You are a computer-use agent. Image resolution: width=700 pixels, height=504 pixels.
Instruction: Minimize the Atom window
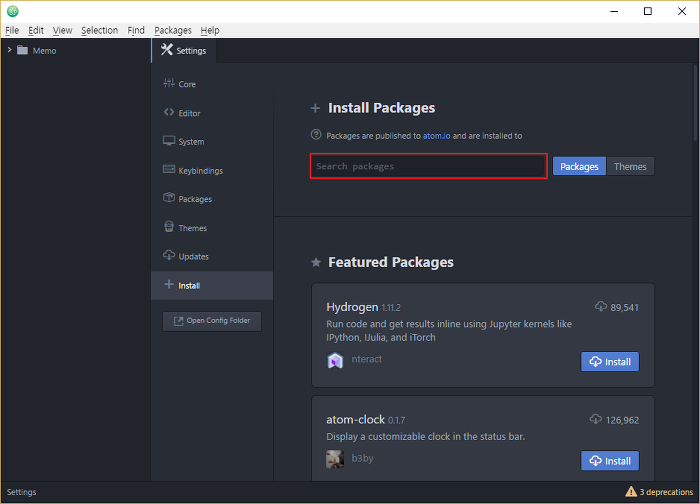click(614, 11)
